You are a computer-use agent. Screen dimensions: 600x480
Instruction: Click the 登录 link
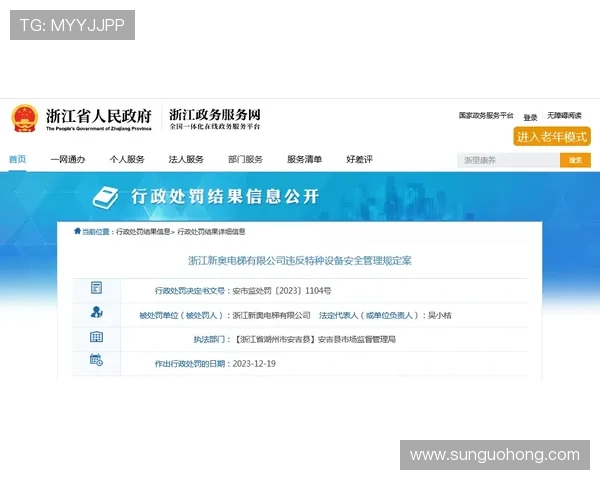[530, 118]
